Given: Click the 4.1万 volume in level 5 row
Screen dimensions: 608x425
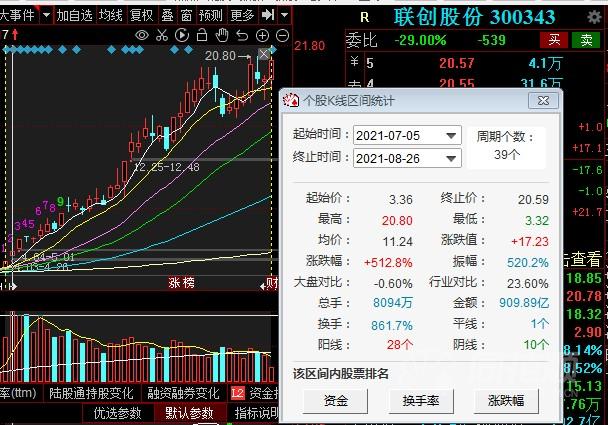Looking at the screenshot, I should [x=545, y=63].
